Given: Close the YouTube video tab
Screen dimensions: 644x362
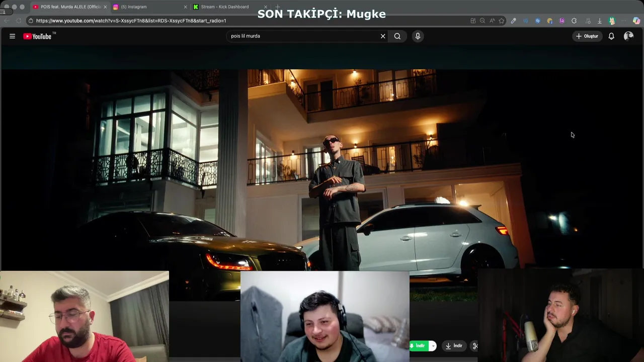Looking at the screenshot, I should coord(105,7).
